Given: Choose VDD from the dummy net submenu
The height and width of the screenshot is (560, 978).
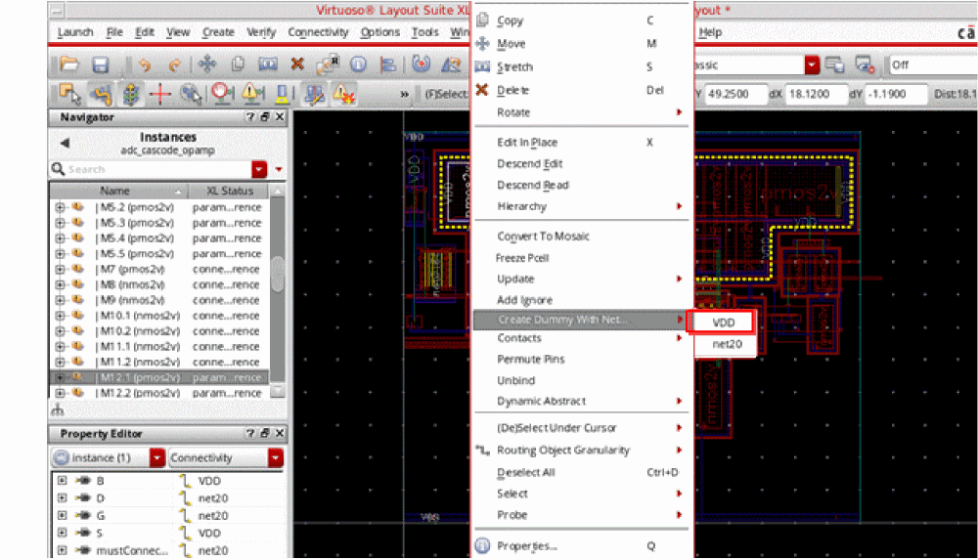Looking at the screenshot, I should click(x=723, y=323).
